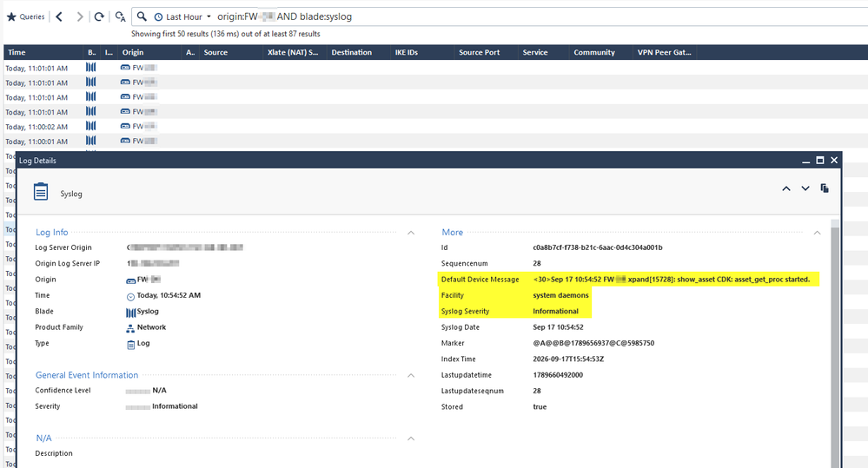868x468 pixels.
Task: Click the magnifier search icon
Action: pos(142,16)
